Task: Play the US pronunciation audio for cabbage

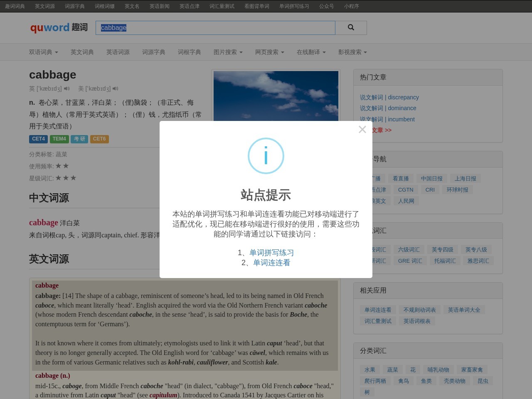Action: click(x=115, y=89)
